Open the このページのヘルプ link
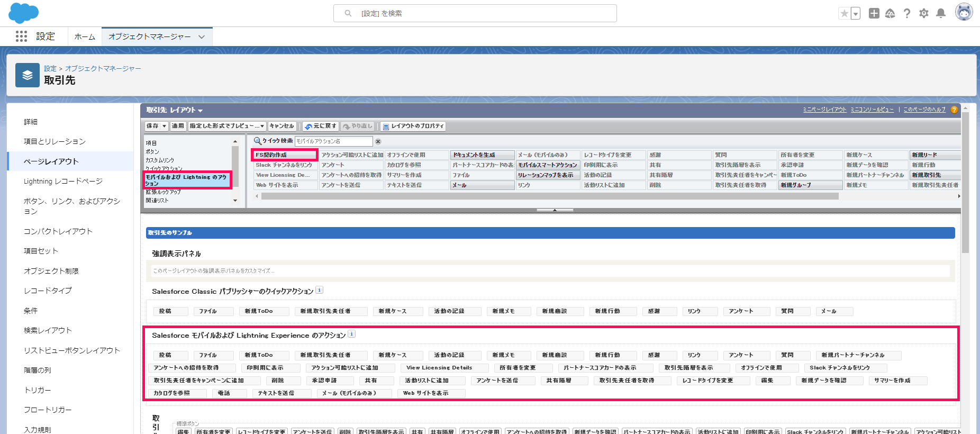This screenshot has width=980, height=434. click(x=924, y=110)
